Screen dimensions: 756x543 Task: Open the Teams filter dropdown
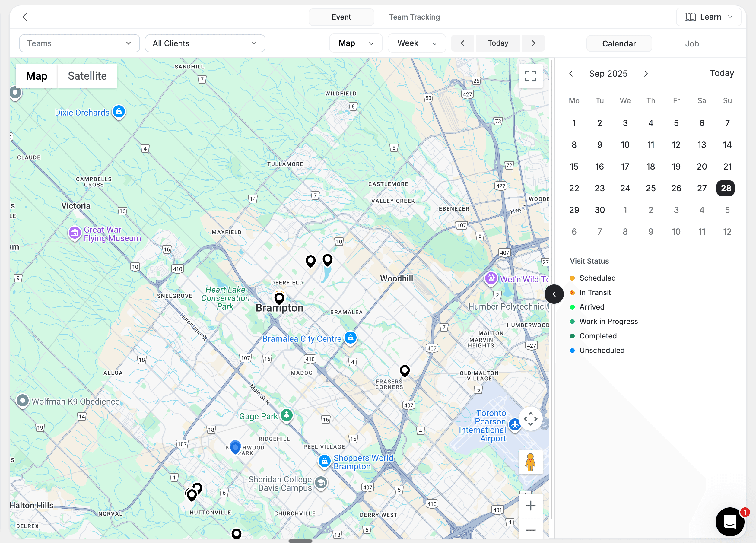tap(79, 43)
